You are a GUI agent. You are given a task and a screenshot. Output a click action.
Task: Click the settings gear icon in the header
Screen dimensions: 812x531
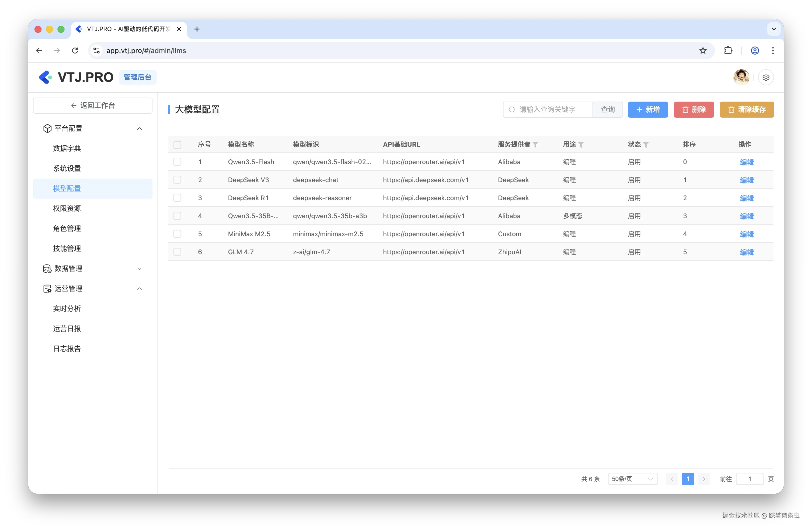pyautogui.click(x=765, y=77)
